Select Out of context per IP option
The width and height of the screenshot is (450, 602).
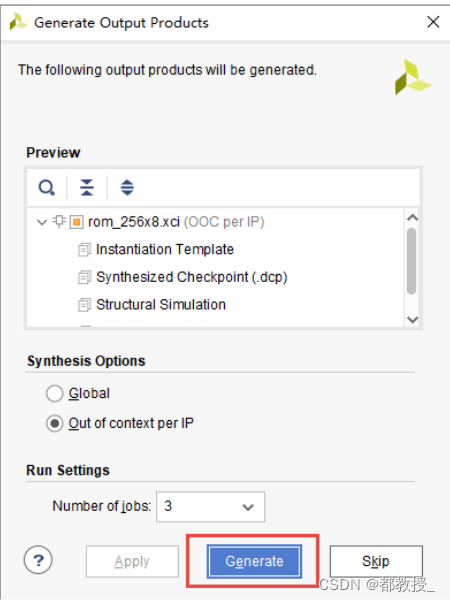55,423
